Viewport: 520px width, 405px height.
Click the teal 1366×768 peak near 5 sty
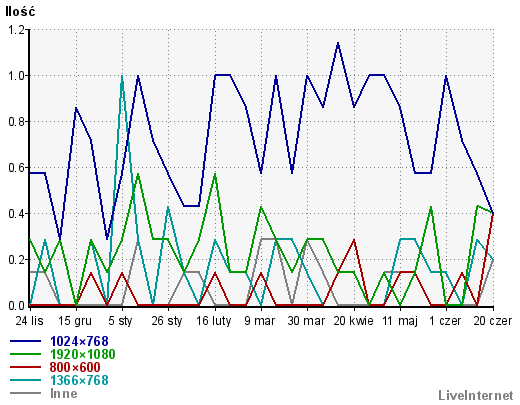pos(122,76)
